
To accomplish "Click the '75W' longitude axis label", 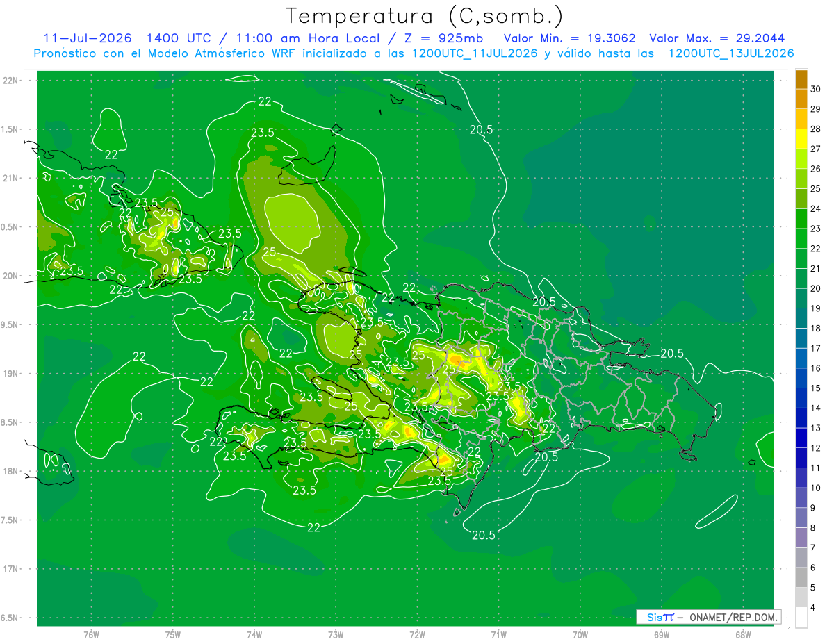I will [x=173, y=634].
